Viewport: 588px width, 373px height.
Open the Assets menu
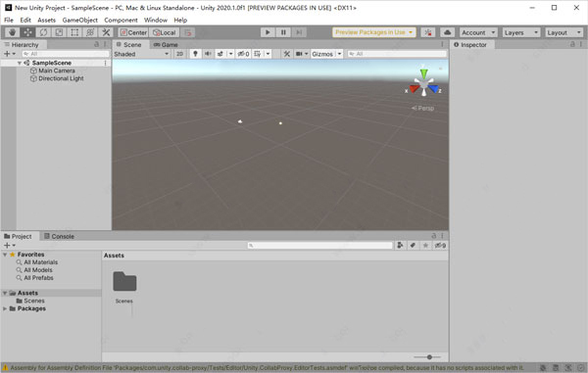46,20
